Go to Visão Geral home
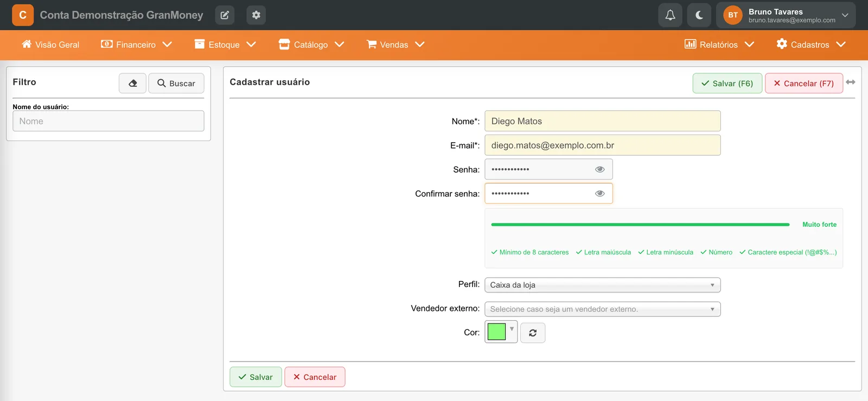This screenshot has width=868, height=401. (50, 44)
